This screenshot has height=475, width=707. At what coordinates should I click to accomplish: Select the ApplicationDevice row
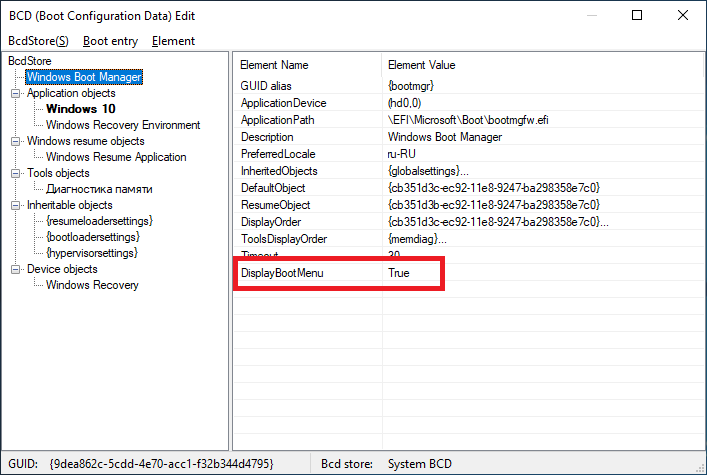tap(469, 103)
